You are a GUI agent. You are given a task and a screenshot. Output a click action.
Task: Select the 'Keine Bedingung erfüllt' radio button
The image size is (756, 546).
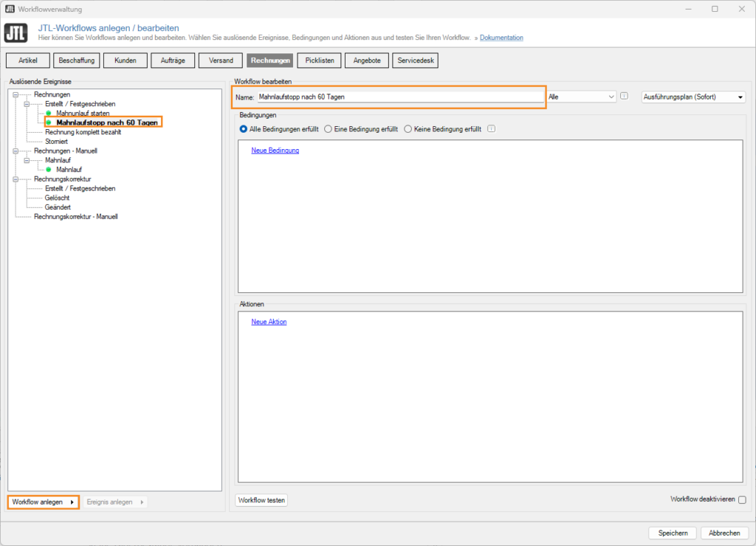click(x=408, y=128)
